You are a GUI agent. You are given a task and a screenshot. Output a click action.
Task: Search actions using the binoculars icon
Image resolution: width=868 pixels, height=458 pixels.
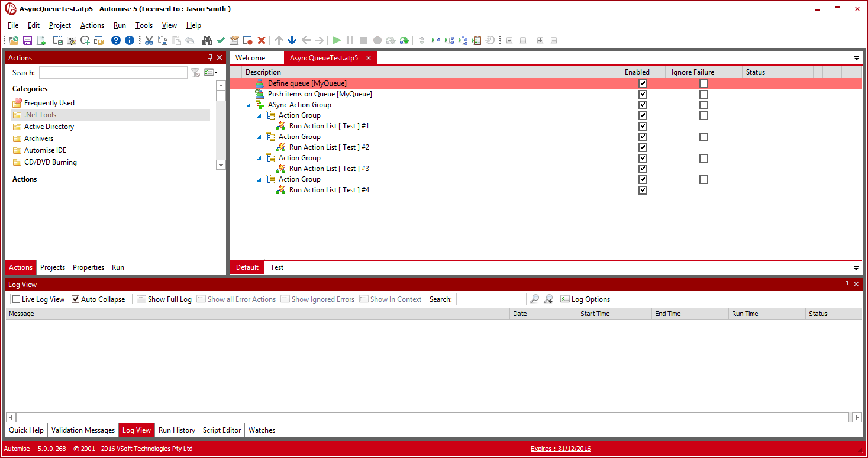tap(207, 40)
